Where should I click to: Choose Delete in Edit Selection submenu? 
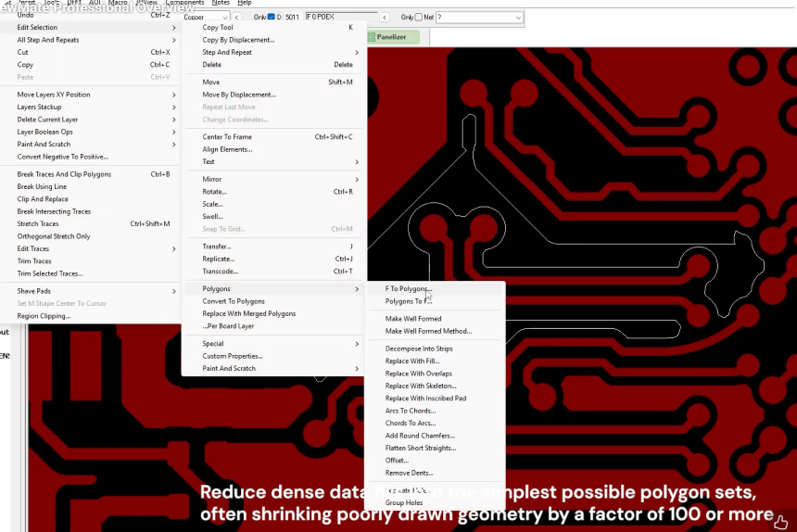pos(273,65)
